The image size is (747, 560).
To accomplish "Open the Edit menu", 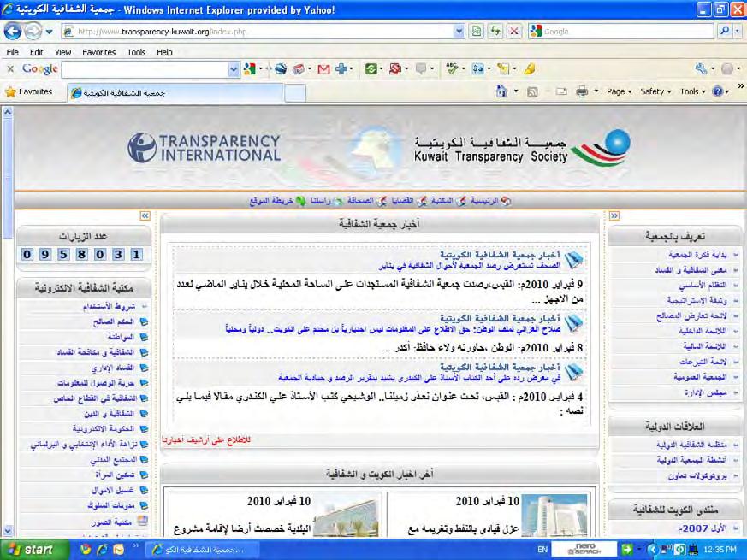I will pos(36,52).
